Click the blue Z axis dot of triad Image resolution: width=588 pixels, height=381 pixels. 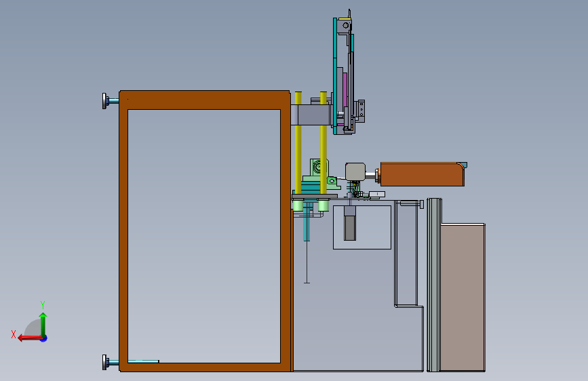44,338
